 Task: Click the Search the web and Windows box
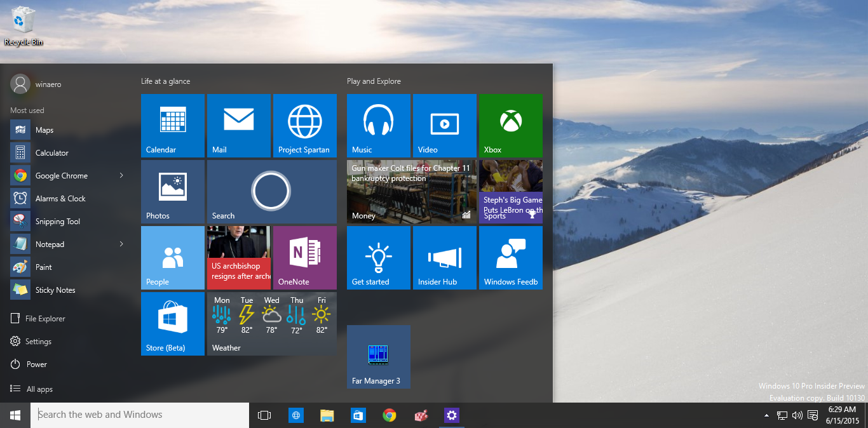click(140, 415)
